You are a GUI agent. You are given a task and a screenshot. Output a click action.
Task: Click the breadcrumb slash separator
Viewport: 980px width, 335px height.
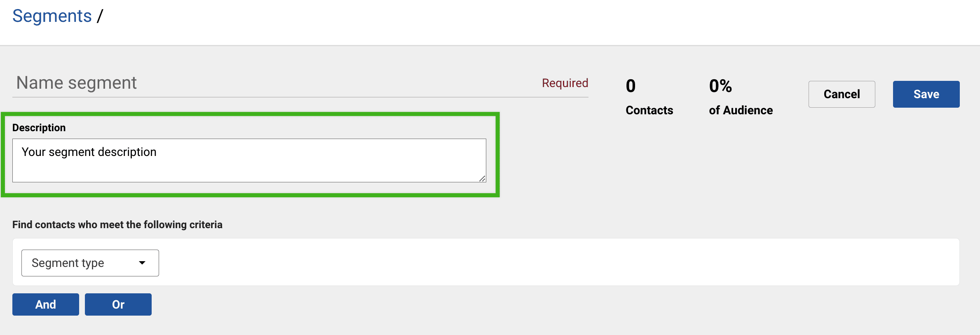pyautogui.click(x=100, y=16)
